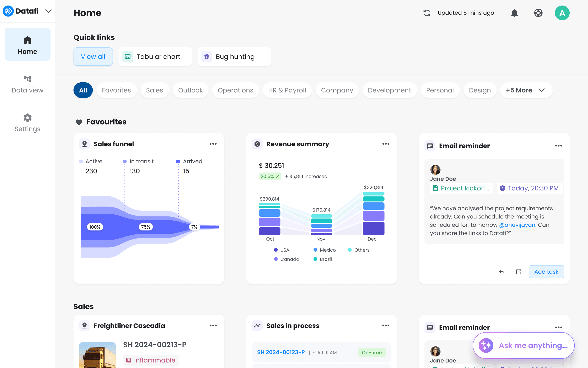Switch to the Favorites filter tab
The height and width of the screenshot is (368, 588).
[116, 90]
